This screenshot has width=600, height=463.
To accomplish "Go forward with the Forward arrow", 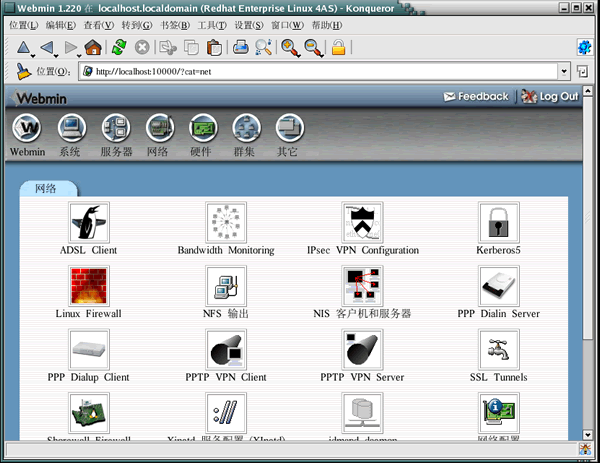I will pos(70,48).
